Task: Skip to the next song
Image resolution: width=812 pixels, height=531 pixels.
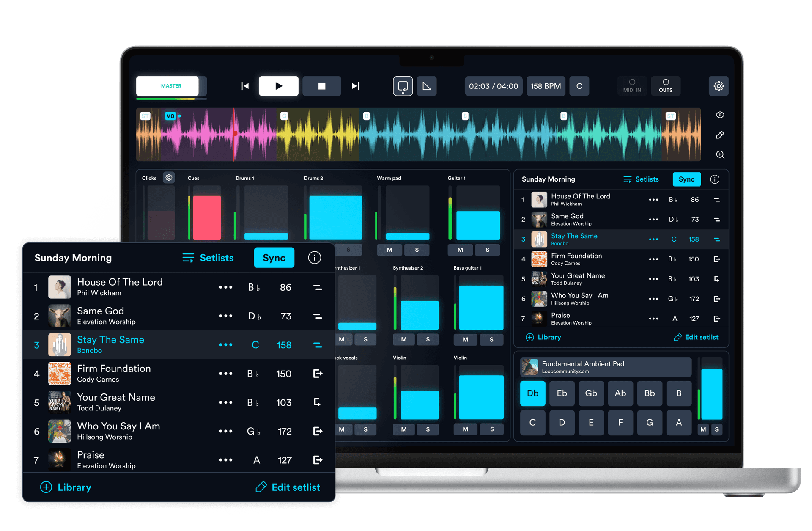Action: click(x=355, y=86)
